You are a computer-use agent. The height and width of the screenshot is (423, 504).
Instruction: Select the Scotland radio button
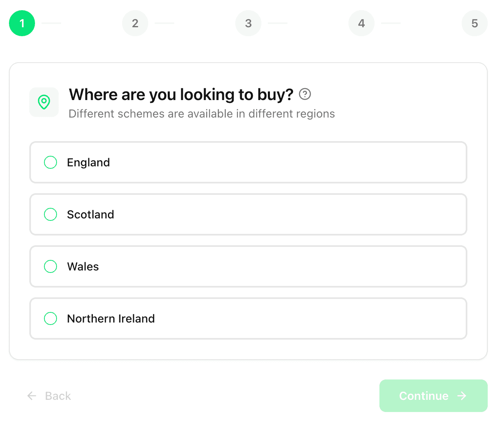pos(50,214)
